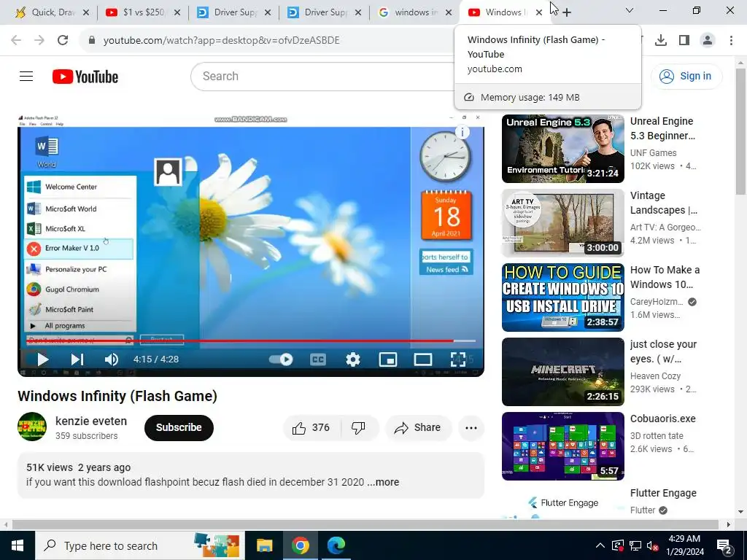The image size is (747, 560).
Task: Open the muted volume tray icon
Action: tap(653, 545)
